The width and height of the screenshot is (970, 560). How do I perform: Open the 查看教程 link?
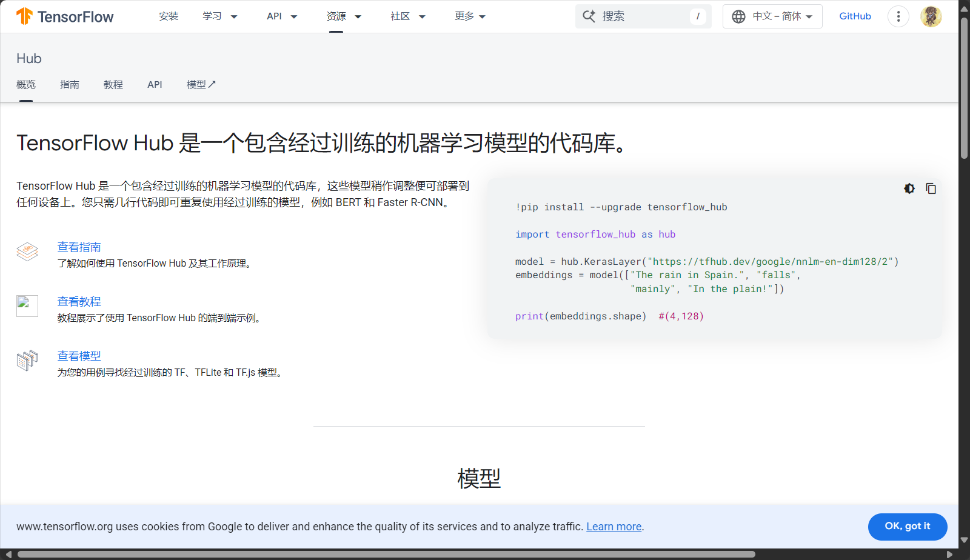[x=79, y=302]
